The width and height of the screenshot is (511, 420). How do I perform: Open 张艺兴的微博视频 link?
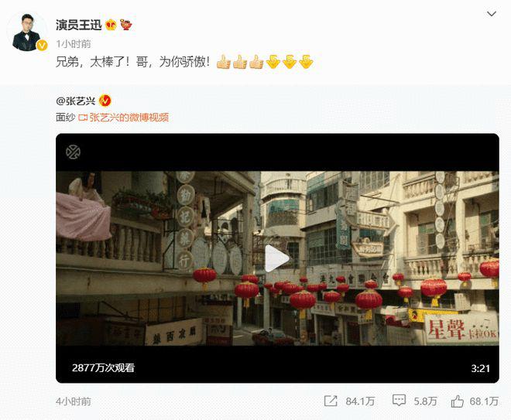(x=129, y=118)
